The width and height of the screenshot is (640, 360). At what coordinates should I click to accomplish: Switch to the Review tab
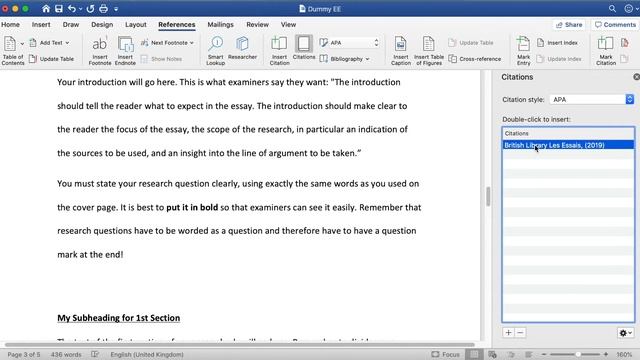tap(257, 24)
